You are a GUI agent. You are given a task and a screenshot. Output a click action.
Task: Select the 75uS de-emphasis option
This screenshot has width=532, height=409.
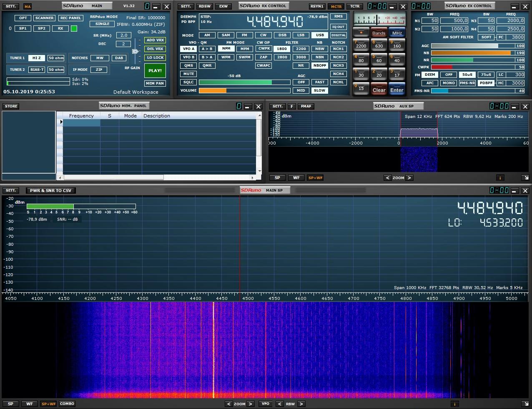point(486,75)
